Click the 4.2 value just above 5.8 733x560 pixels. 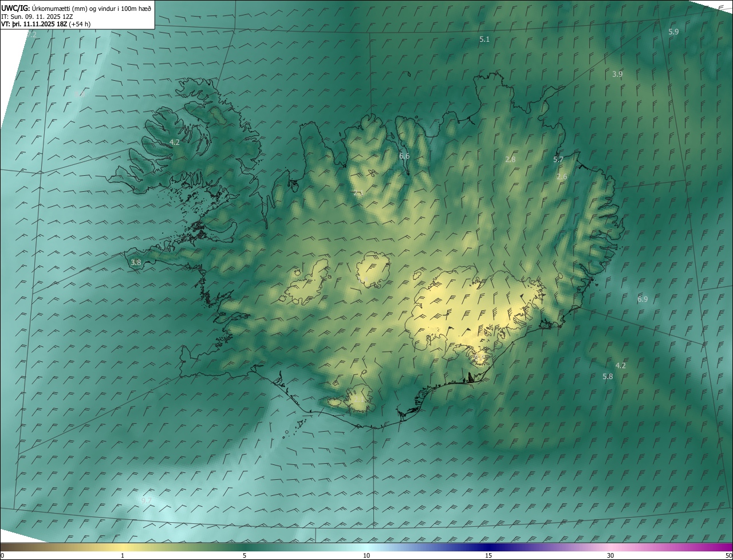pyautogui.click(x=620, y=365)
